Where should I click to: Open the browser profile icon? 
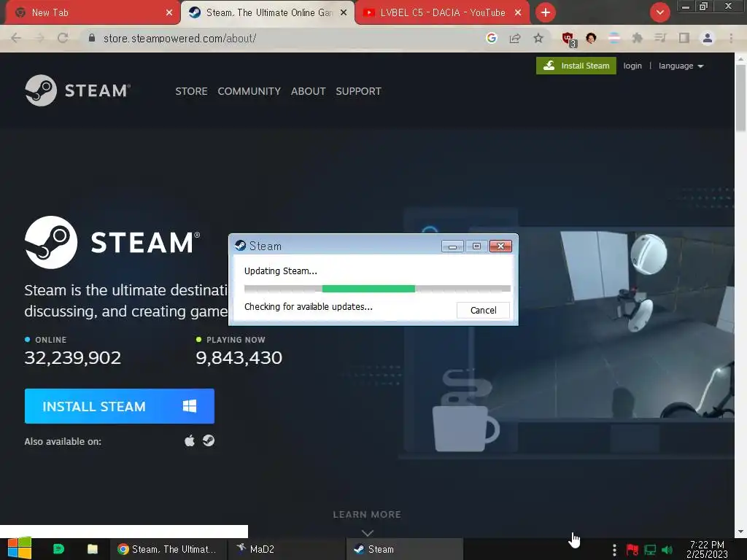(708, 38)
